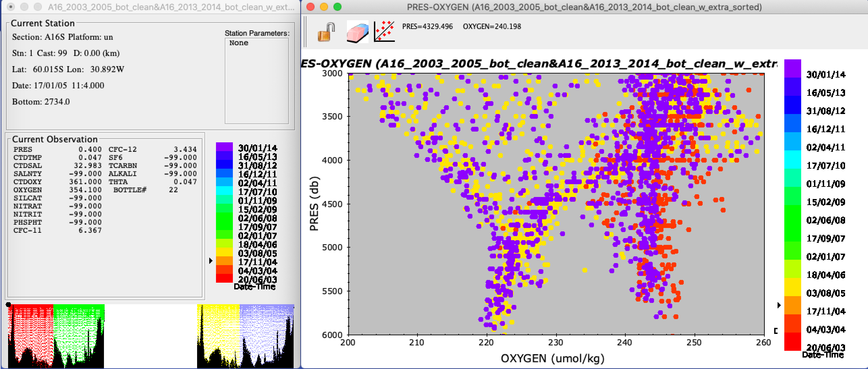Toggle the padlock icon in plot toolbar
The height and width of the screenshot is (369, 868).
pos(326,32)
